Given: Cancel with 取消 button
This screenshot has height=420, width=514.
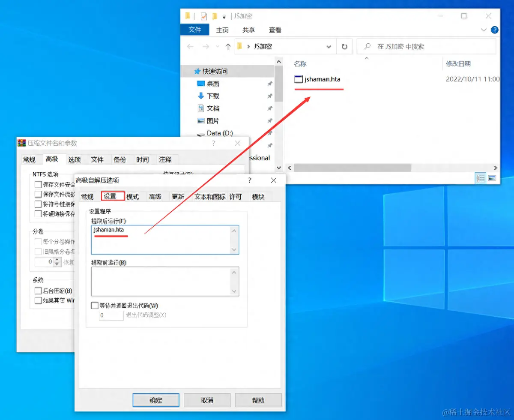Looking at the screenshot, I should 207,400.
